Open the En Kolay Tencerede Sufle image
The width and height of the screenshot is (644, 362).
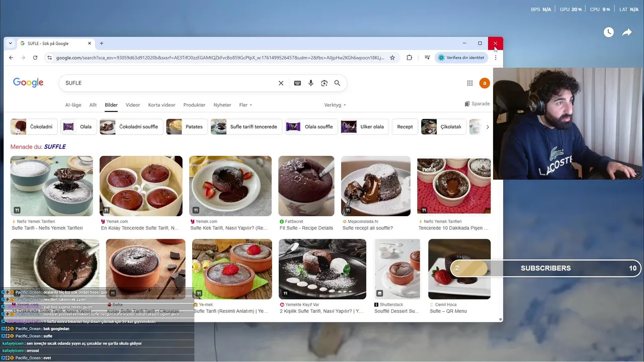[x=141, y=186]
